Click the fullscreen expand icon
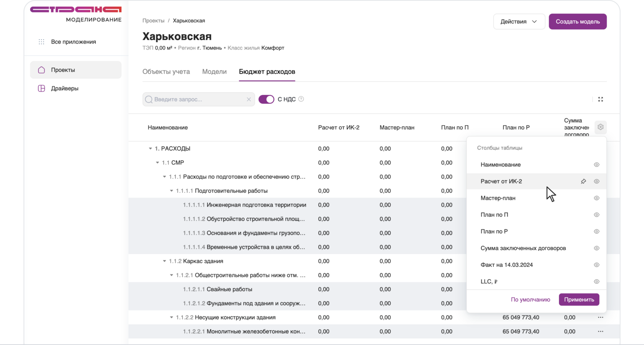Image resolution: width=644 pixels, height=345 pixels. (600, 99)
